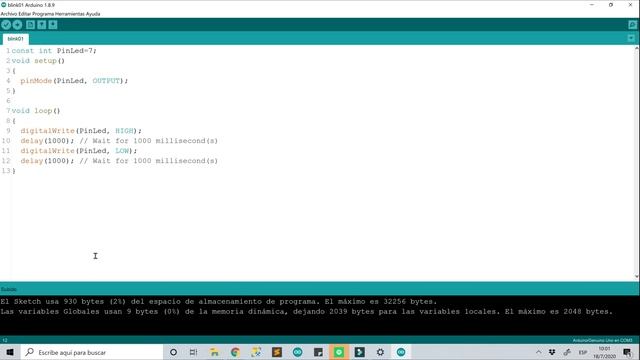This screenshot has width=640, height=360.
Task: Open the dark teal arrow app on the taskbar
Action: [360, 352]
